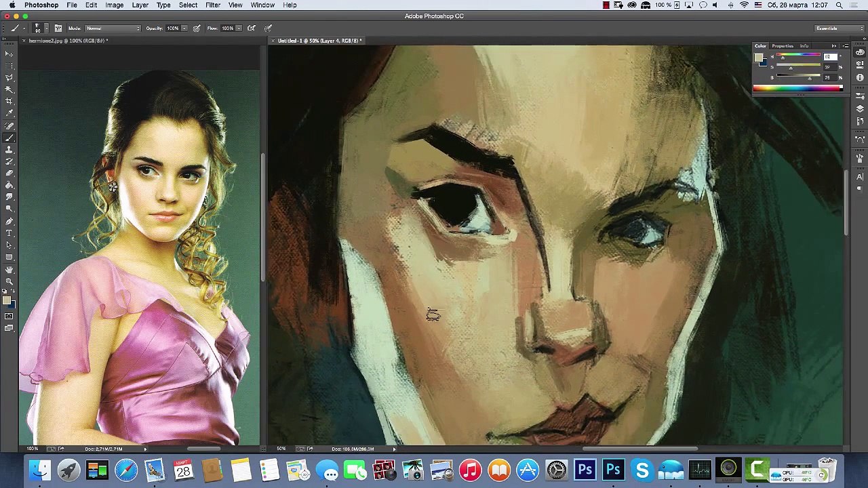Viewport: 868px width, 488px height.
Task: Open the Filter menu
Action: click(x=212, y=5)
